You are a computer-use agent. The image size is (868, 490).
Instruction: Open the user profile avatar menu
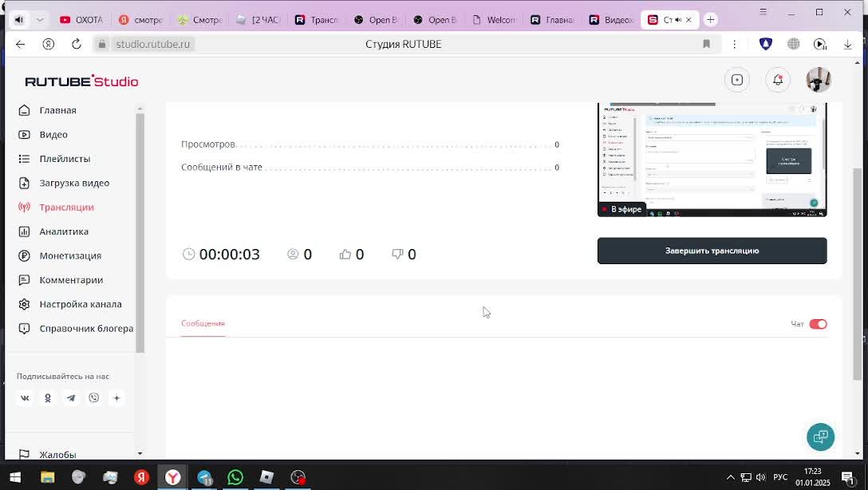click(819, 81)
